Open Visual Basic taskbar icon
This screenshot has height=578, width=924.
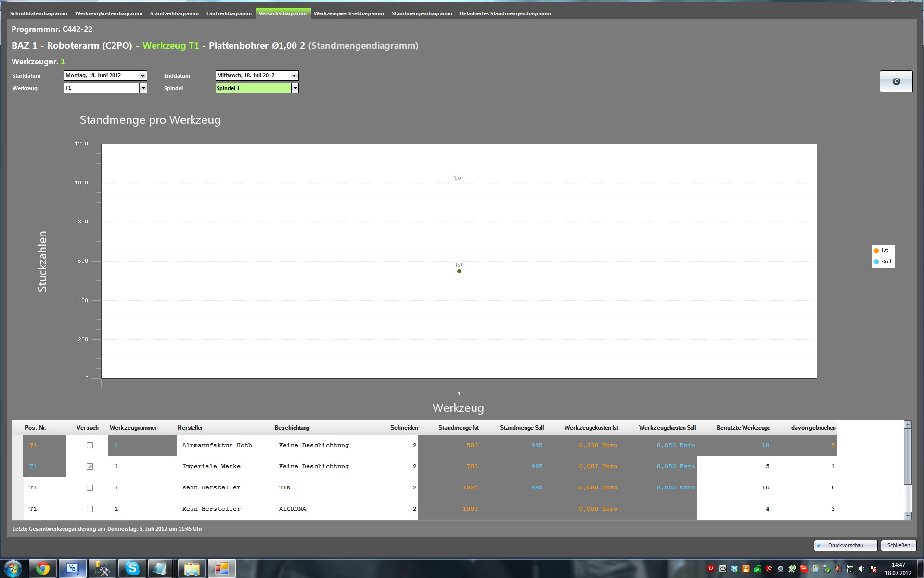tap(73, 569)
